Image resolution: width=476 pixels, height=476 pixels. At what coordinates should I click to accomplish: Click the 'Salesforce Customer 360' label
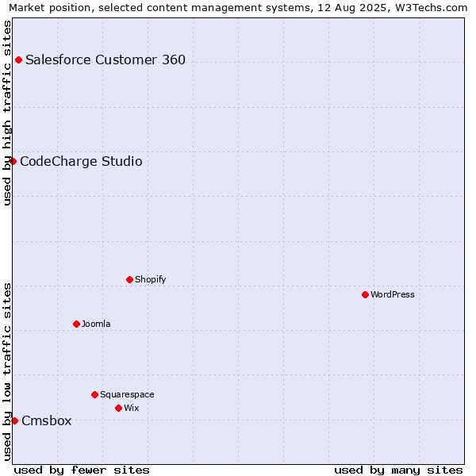tap(106, 59)
